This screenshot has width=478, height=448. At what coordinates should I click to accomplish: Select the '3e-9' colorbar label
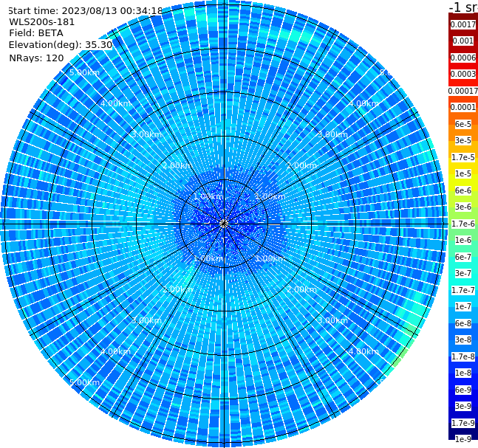tap(463, 406)
